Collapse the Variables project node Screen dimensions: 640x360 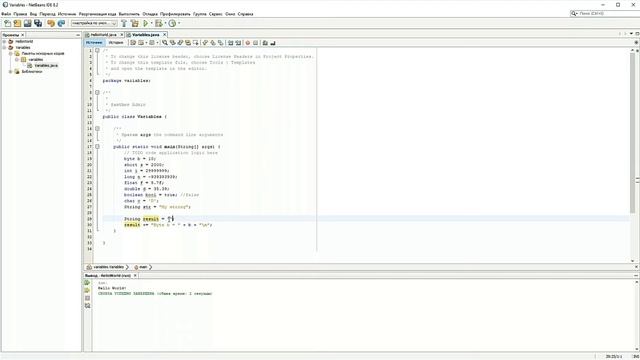pos(4,47)
